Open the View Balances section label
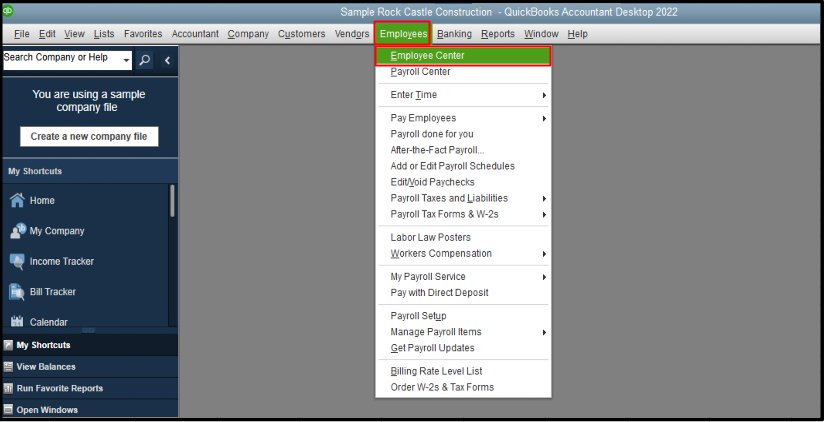Screen dimensions: 824x422 (46, 367)
